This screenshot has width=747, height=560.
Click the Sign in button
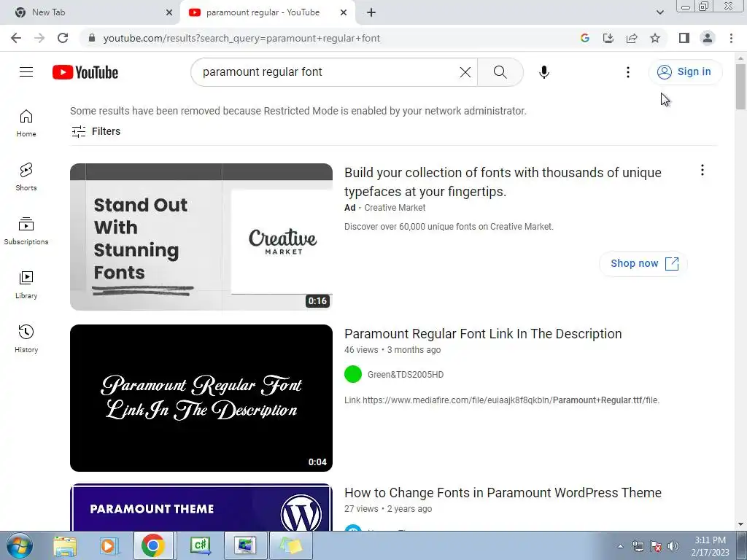click(684, 72)
